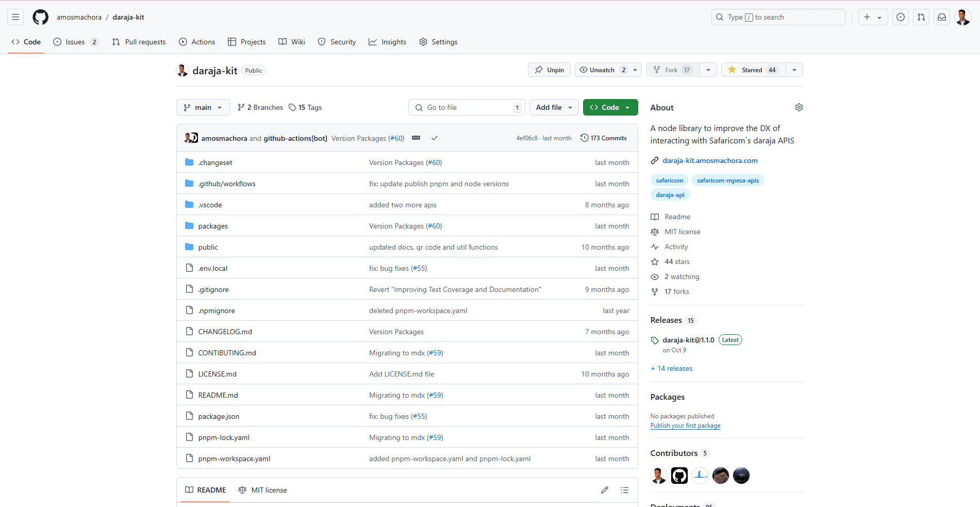Viewport: 980px width, 507px height.
Task: Open the .changeset folder
Action: pyautogui.click(x=215, y=162)
